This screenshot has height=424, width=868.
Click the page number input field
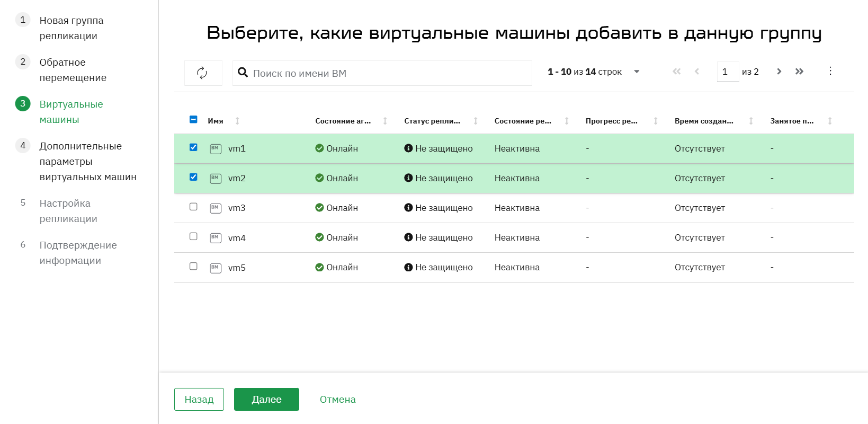click(x=728, y=72)
